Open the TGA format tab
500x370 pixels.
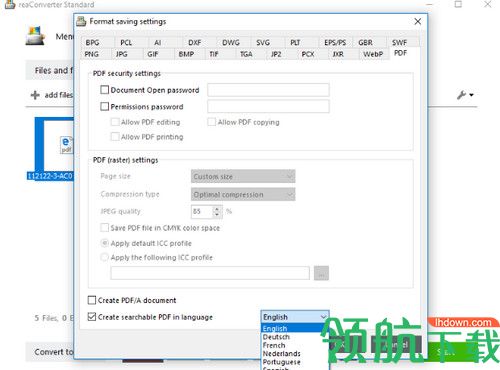(x=246, y=54)
